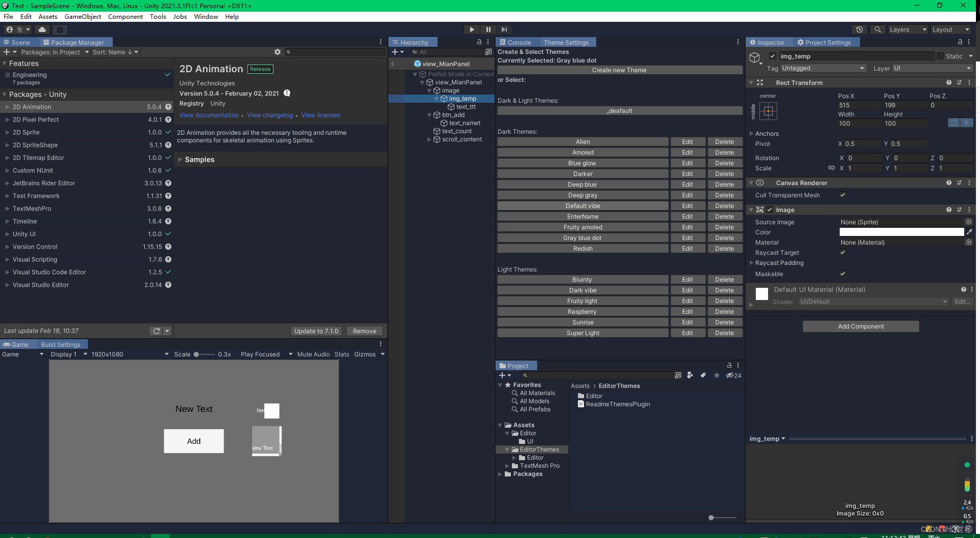Open Game resolution 1920x1080 dropdown

click(130, 354)
